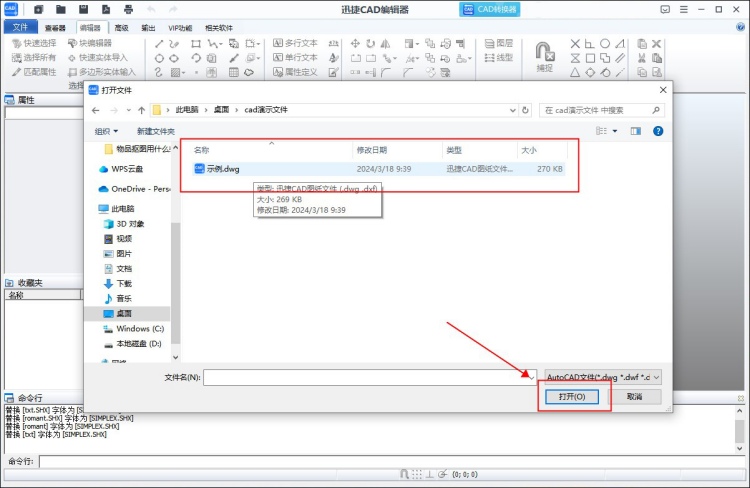750x488 pixels.
Task: Click the circle center snap icon
Action: 605,44
